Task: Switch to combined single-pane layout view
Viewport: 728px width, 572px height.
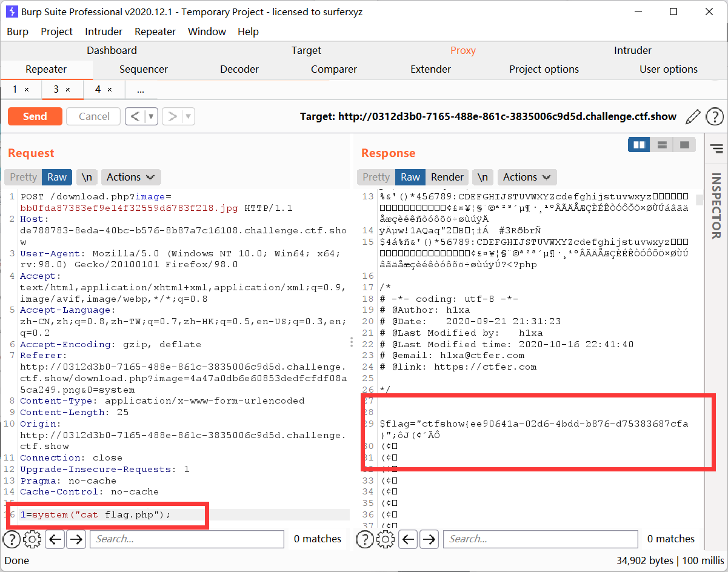Action: click(x=684, y=145)
